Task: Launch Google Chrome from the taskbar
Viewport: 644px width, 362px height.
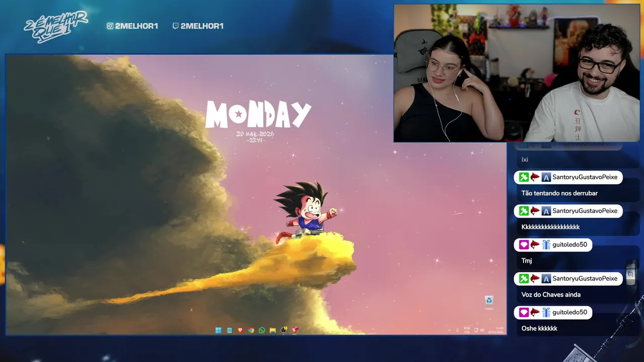Action: click(251, 330)
